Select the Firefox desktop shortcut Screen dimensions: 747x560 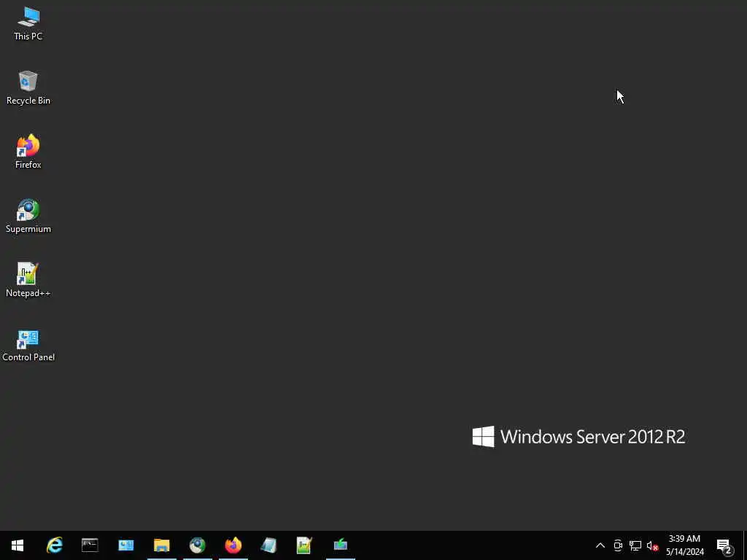point(28,152)
